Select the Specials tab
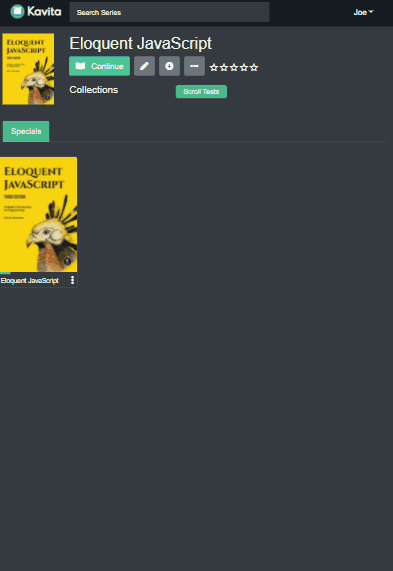Image resolution: width=393 pixels, height=571 pixels. (x=26, y=131)
